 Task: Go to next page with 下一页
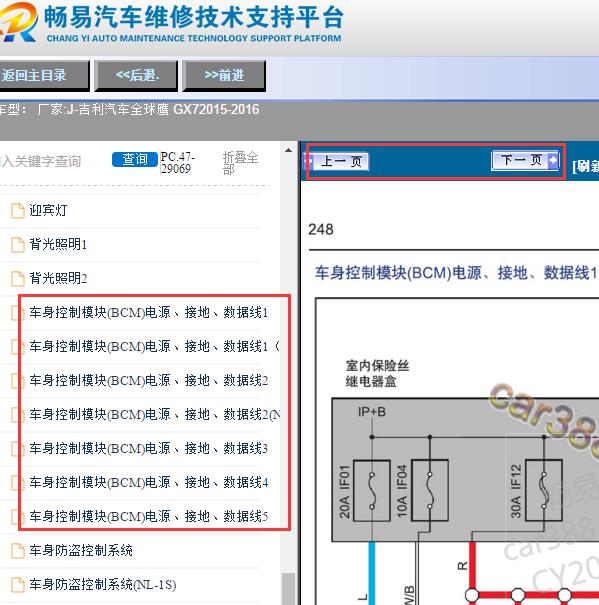pos(525,160)
